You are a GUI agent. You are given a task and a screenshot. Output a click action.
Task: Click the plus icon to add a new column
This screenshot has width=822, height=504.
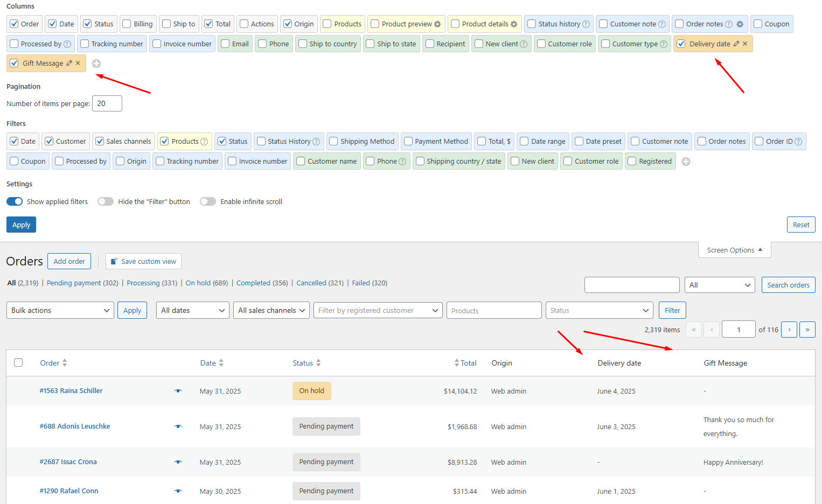click(96, 63)
